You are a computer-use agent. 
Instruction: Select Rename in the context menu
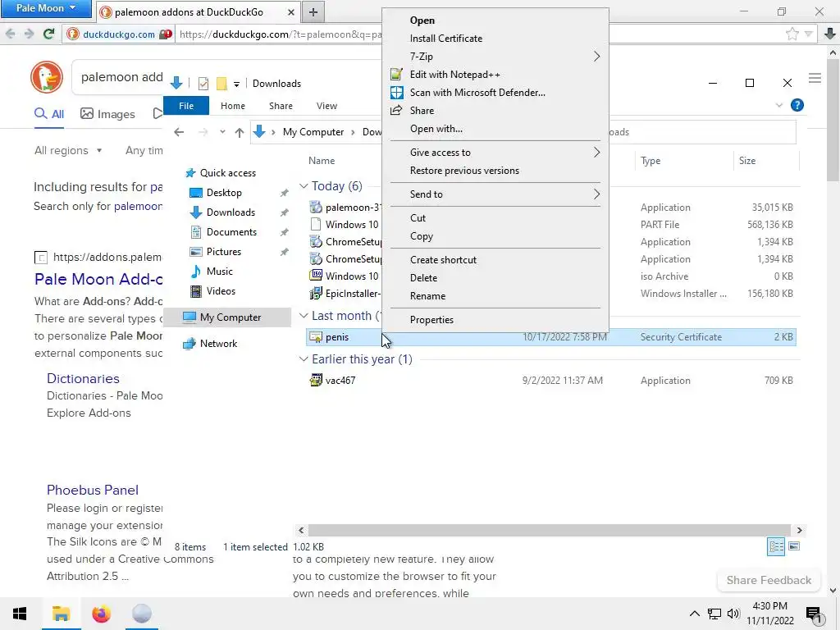tap(427, 296)
